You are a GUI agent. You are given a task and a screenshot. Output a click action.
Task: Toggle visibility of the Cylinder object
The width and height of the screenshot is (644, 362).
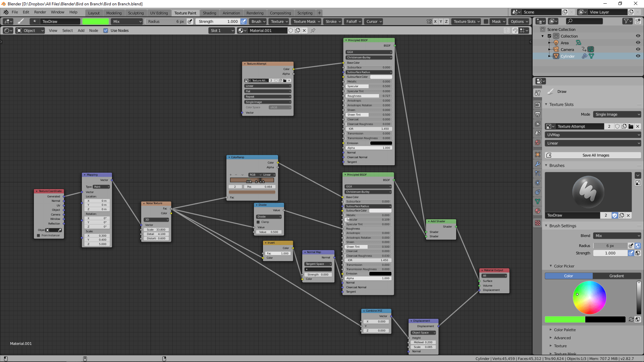pos(638,56)
